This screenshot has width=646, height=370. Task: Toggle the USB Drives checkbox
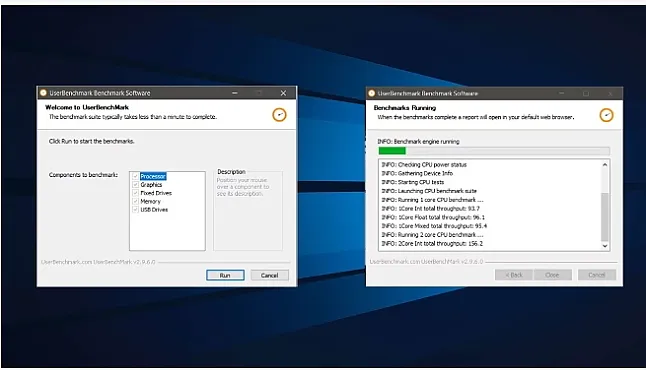135,209
